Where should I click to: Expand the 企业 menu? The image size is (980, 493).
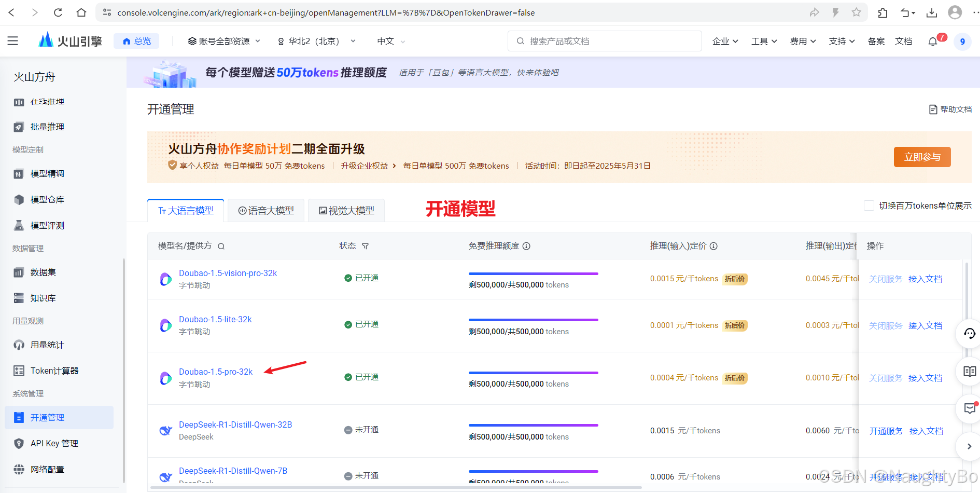click(725, 41)
